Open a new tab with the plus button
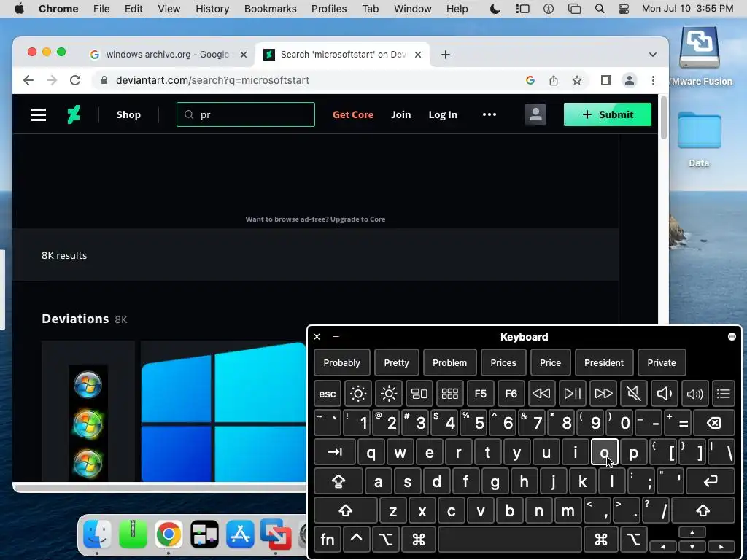The width and height of the screenshot is (747, 560). (x=446, y=55)
